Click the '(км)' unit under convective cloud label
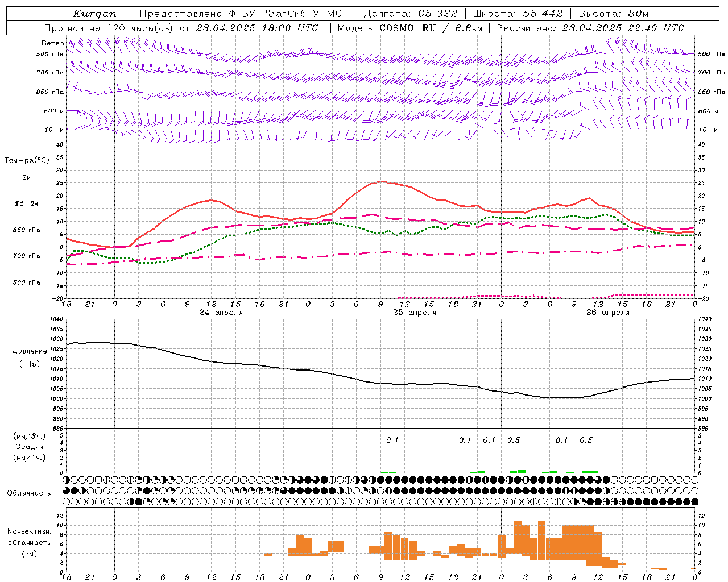The height and width of the screenshot is (582, 728). click(x=30, y=554)
